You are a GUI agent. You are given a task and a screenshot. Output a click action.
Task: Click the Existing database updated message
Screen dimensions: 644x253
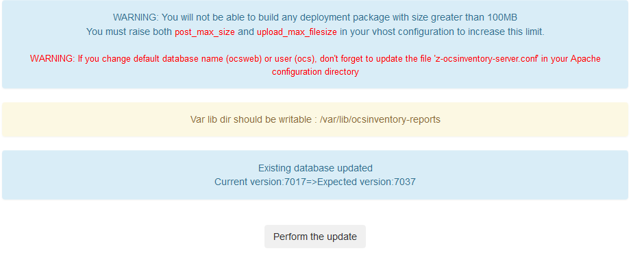point(315,168)
